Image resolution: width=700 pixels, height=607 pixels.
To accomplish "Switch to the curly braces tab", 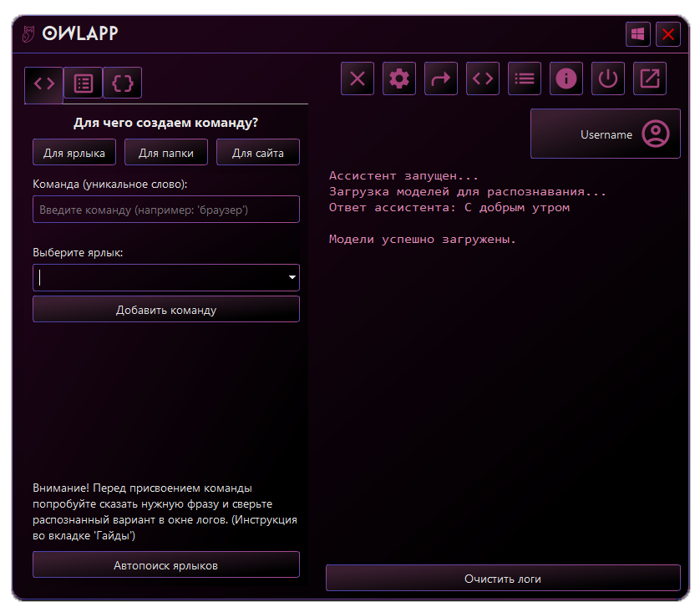I will [x=123, y=83].
